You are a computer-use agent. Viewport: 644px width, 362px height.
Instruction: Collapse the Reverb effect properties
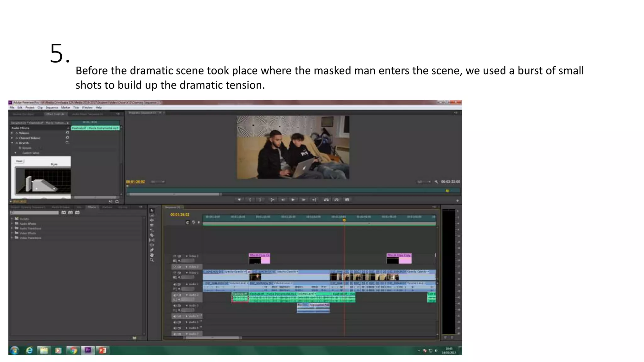pyautogui.click(x=12, y=143)
